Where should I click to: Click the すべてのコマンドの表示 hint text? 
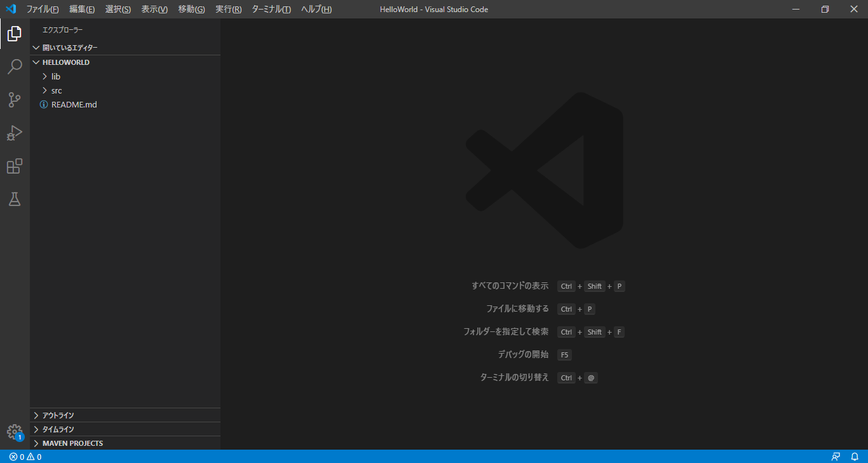(510, 286)
